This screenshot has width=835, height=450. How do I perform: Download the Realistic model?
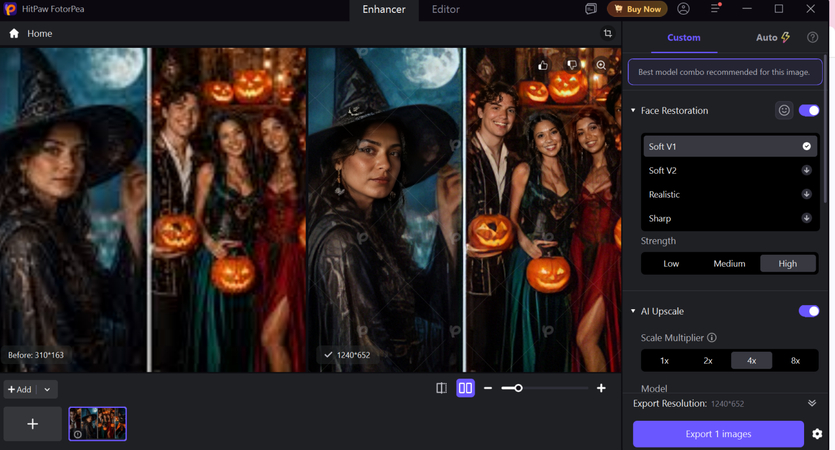pyautogui.click(x=806, y=194)
